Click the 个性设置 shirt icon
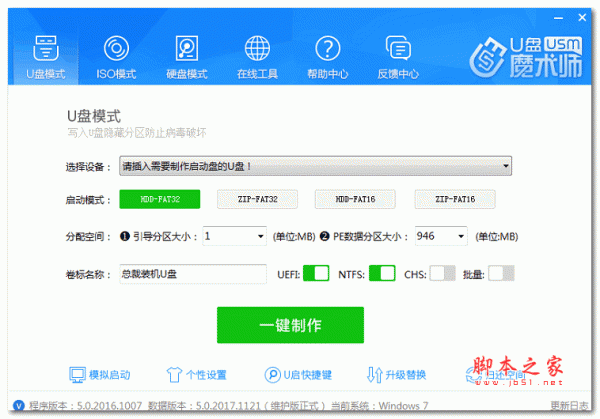This screenshot has width=600, height=419. point(174,375)
